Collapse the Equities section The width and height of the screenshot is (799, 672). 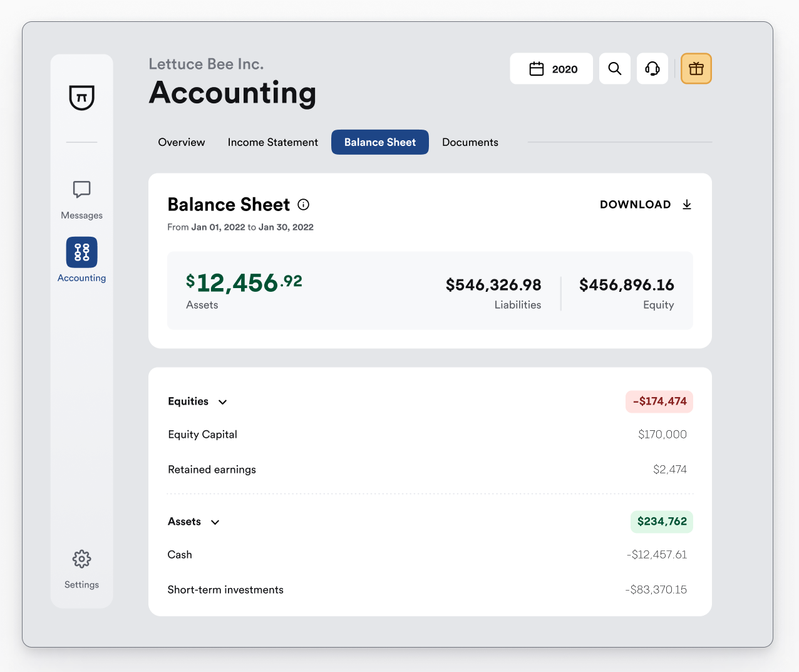point(222,402)
